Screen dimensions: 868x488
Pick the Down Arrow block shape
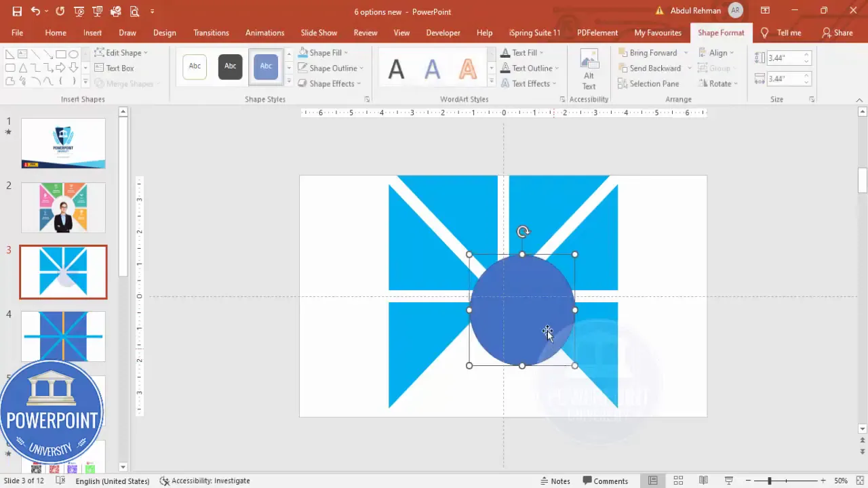click(73, 68)
